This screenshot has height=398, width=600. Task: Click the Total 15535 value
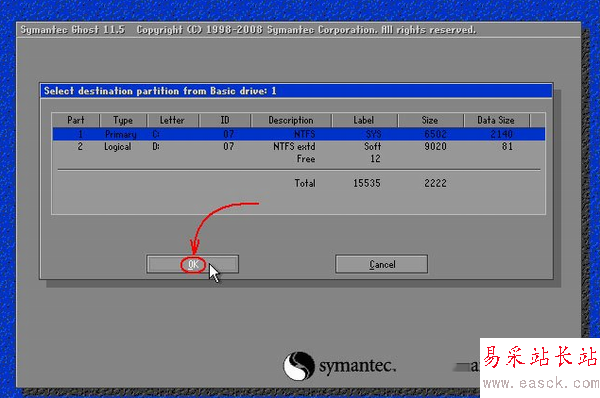tap(367, 183)
